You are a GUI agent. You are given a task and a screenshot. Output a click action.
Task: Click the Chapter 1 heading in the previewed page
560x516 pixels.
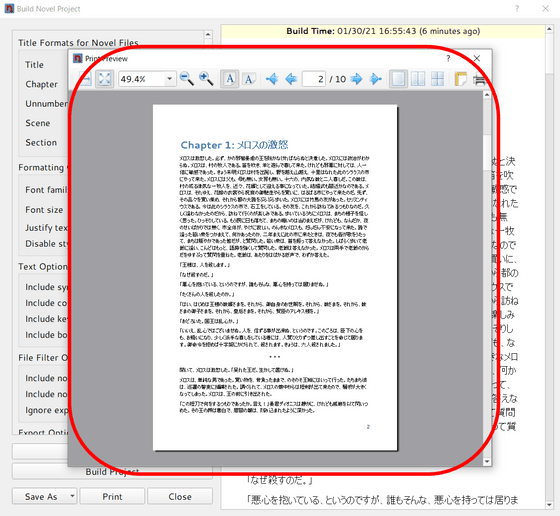click(x=234, y=145)
